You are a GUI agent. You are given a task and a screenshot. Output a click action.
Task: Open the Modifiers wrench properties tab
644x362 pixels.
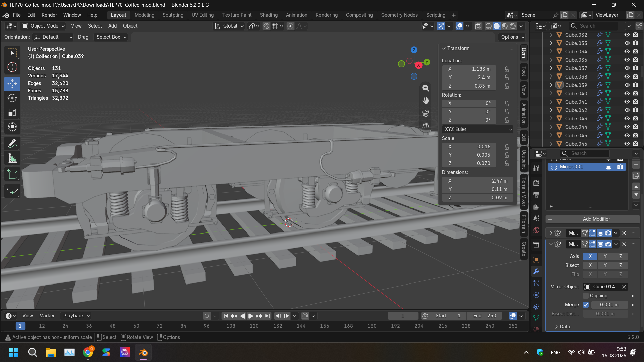point(536,271)
